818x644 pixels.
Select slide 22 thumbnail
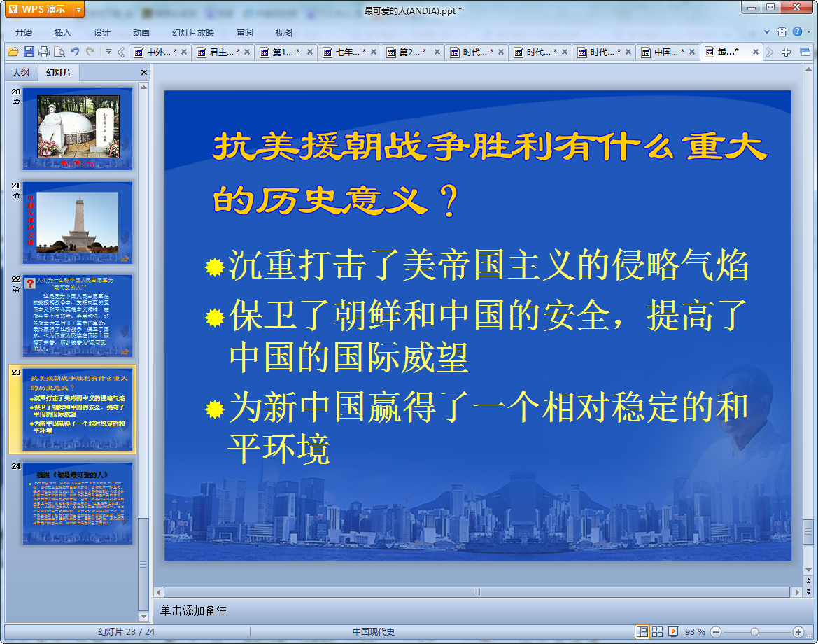point(78,316)
